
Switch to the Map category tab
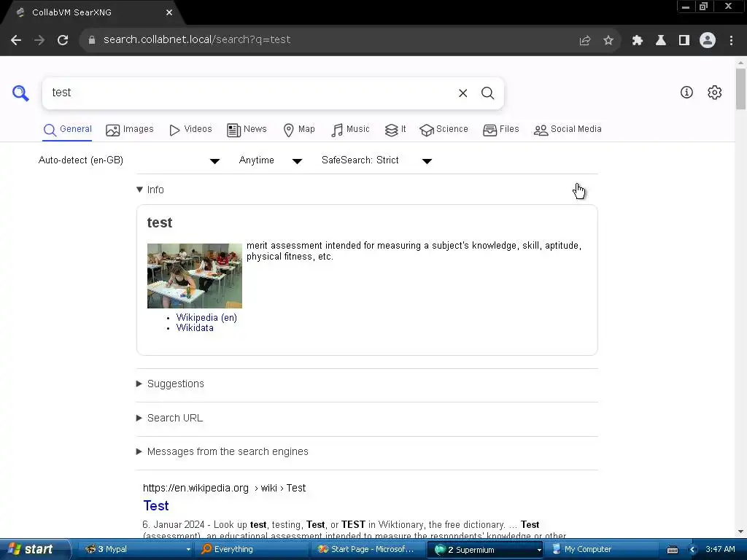tap(298, 130)
